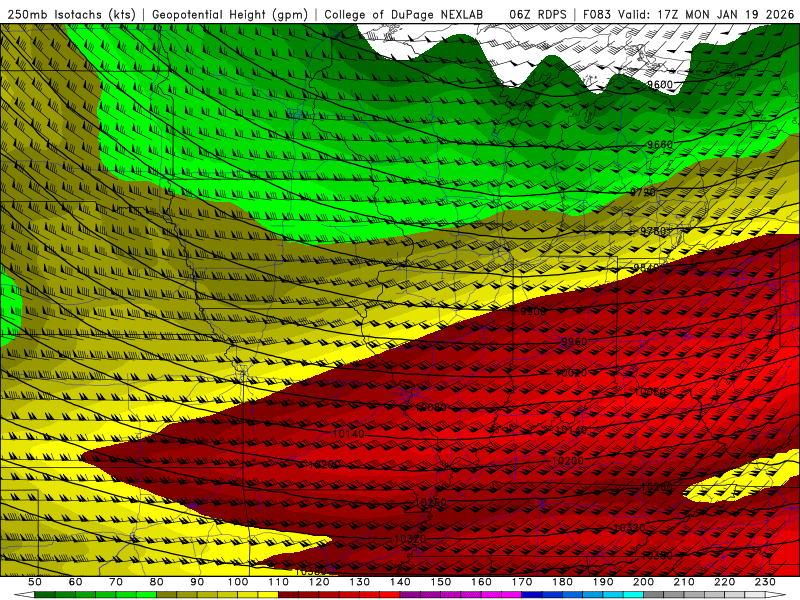Viewport: 800px width, 600px height.
Task: Click the colorbar value 170
Action: [x=522, y=582]
